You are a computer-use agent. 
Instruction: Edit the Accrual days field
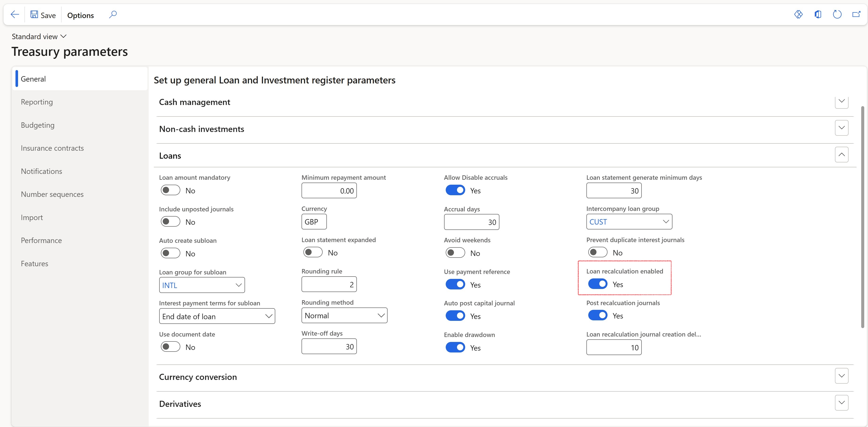pyautogui.click(x=472, y=222)
